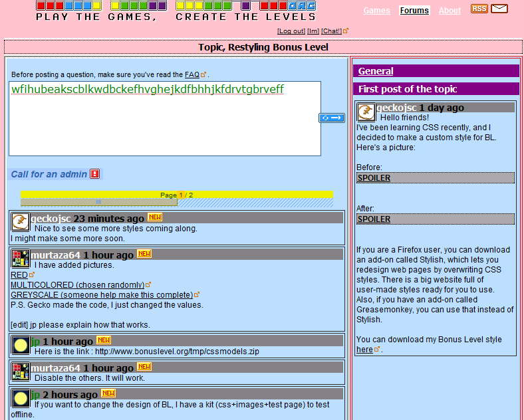
Task: Click jp's avatar on the 2 hours ago post
Action: click(x=21, y=398)
